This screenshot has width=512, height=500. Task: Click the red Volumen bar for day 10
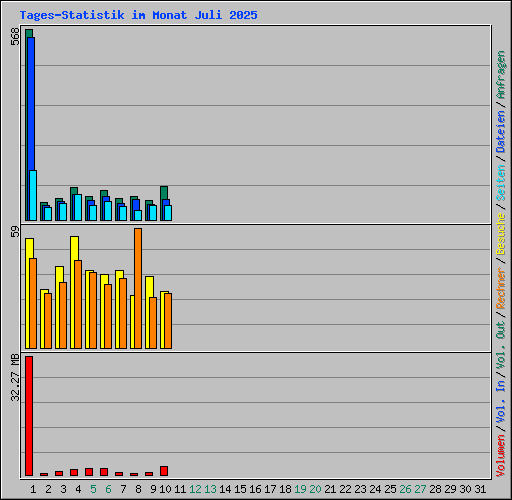(164, 471)
